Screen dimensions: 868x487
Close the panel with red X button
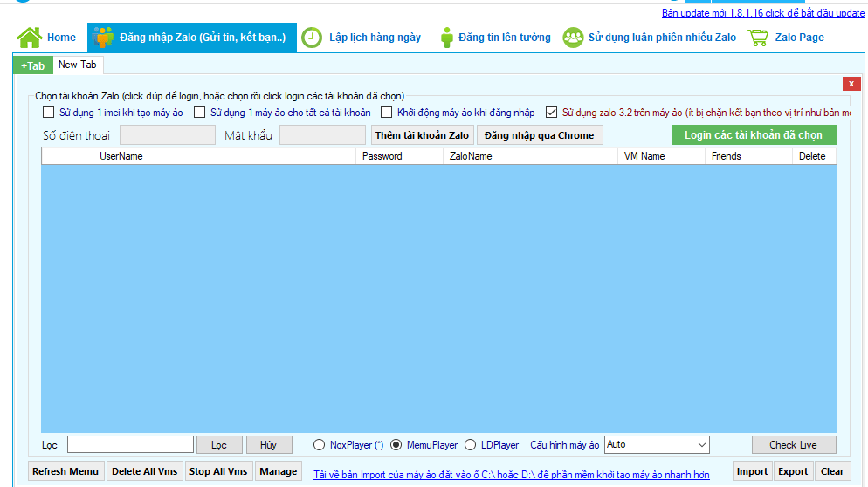coord(851,84)
